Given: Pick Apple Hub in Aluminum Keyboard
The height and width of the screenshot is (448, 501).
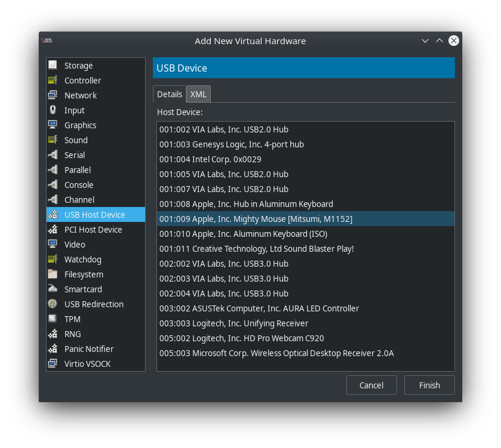Looking at the screenshot, I should tap(306, 204).
